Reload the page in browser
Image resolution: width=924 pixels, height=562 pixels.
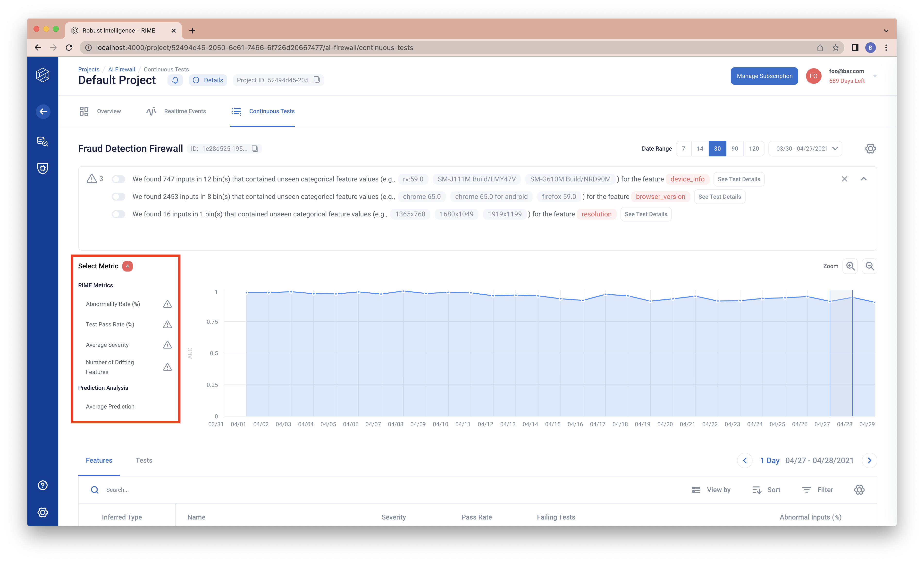coord(69,48)
